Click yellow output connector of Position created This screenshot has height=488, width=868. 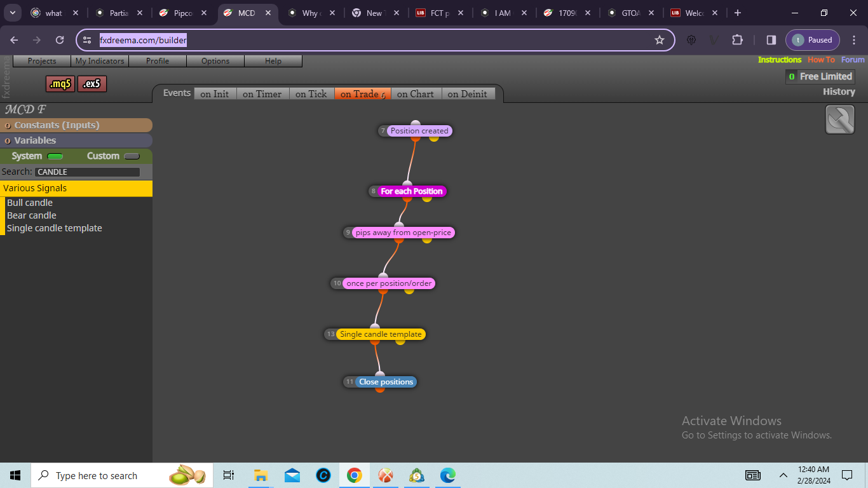click(x=434, y=138)
